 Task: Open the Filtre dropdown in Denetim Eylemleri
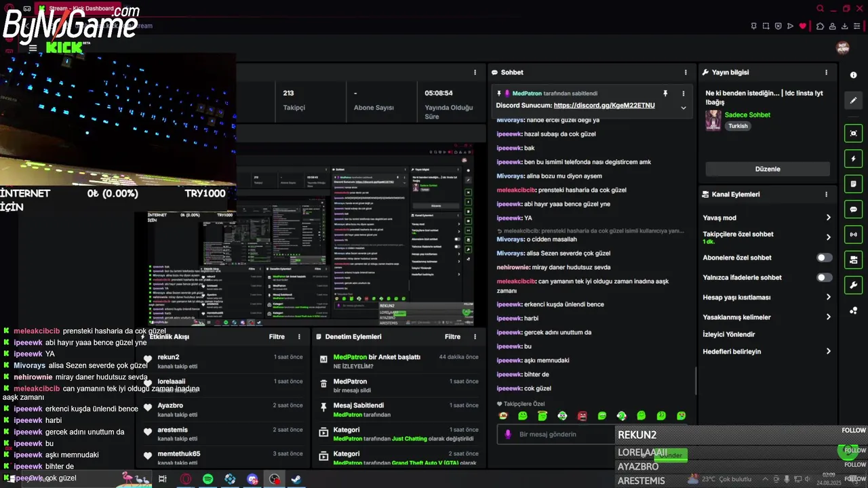coord(452,337)
